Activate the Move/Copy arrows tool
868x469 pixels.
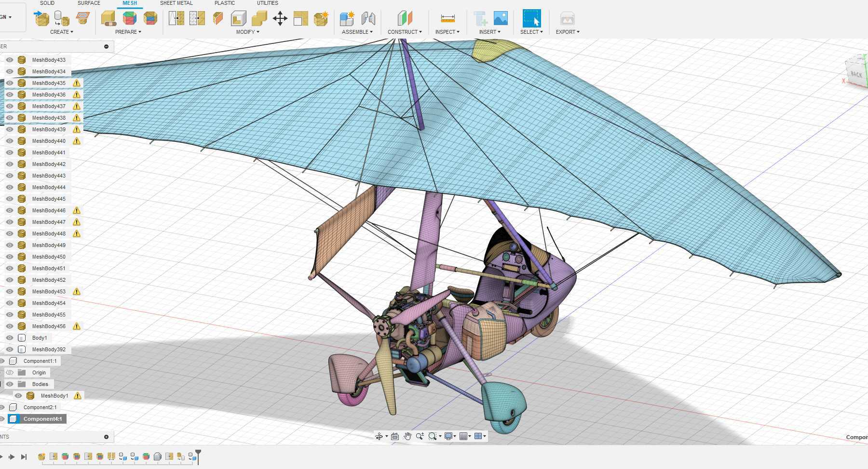coord(280,18)
